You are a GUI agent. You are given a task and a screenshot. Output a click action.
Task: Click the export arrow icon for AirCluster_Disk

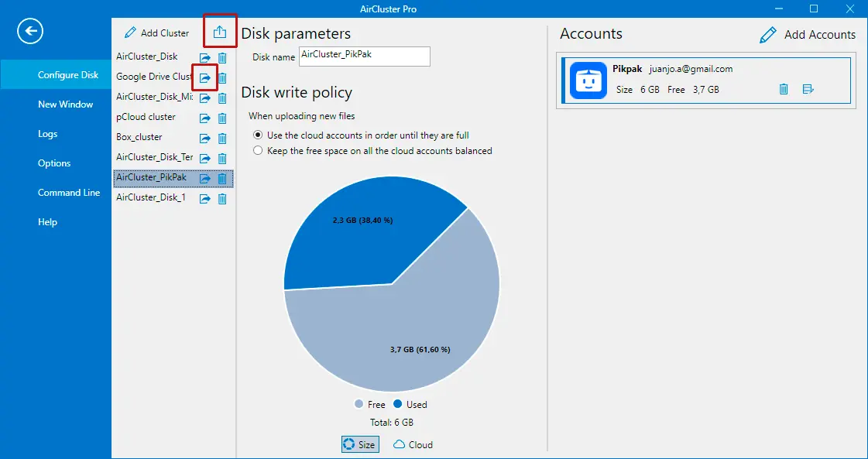tap(205, 57)
